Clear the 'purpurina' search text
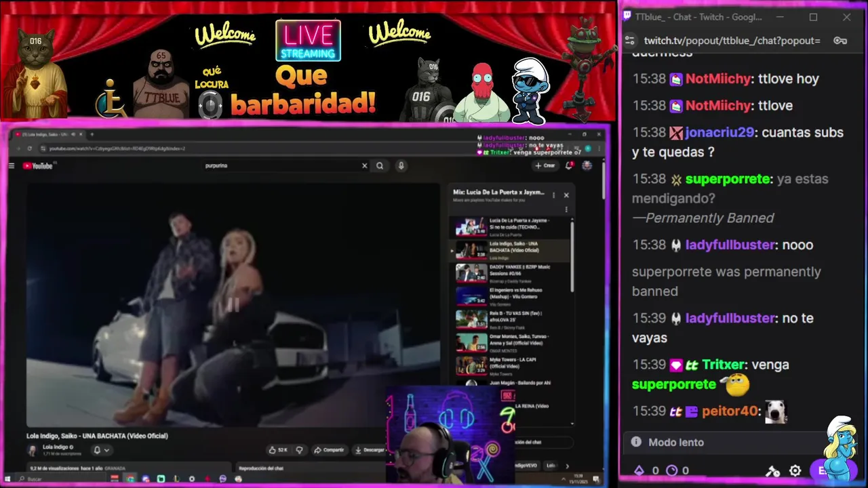 tap(364, 165)
